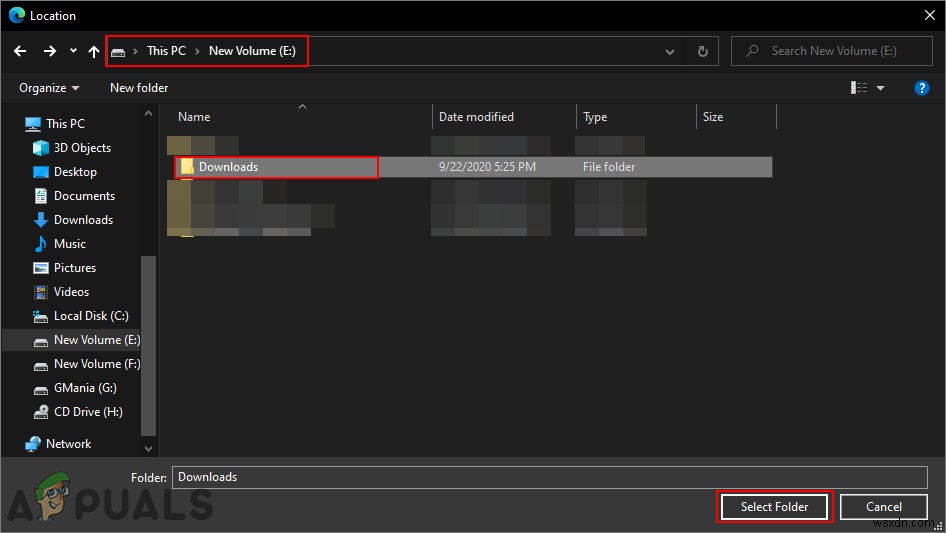Close the Location dialog window
This screenshot has height=533, width=946.
(x=930, y=15)
